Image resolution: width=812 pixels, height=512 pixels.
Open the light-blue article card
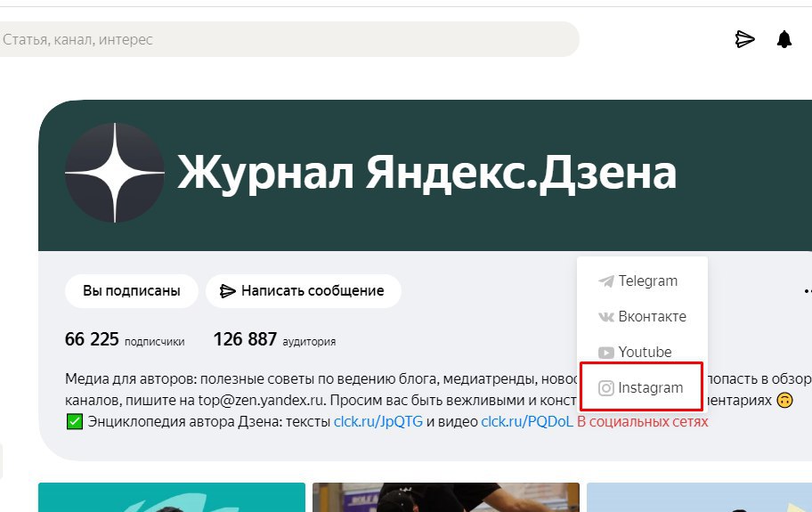coord(699,497)
